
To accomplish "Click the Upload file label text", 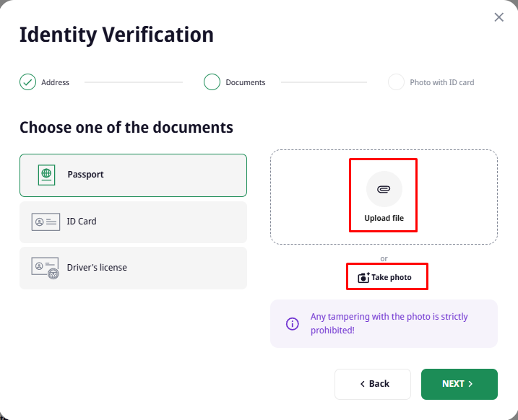I will click(384, 218).
